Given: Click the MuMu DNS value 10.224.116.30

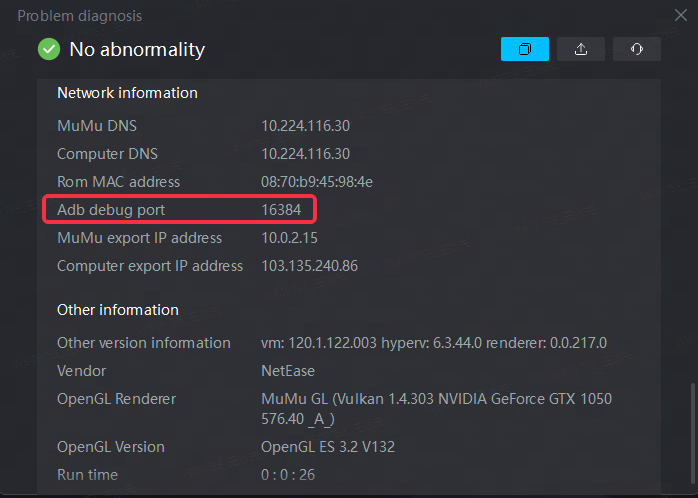Looking at the screenshot, I should (305, 126).
